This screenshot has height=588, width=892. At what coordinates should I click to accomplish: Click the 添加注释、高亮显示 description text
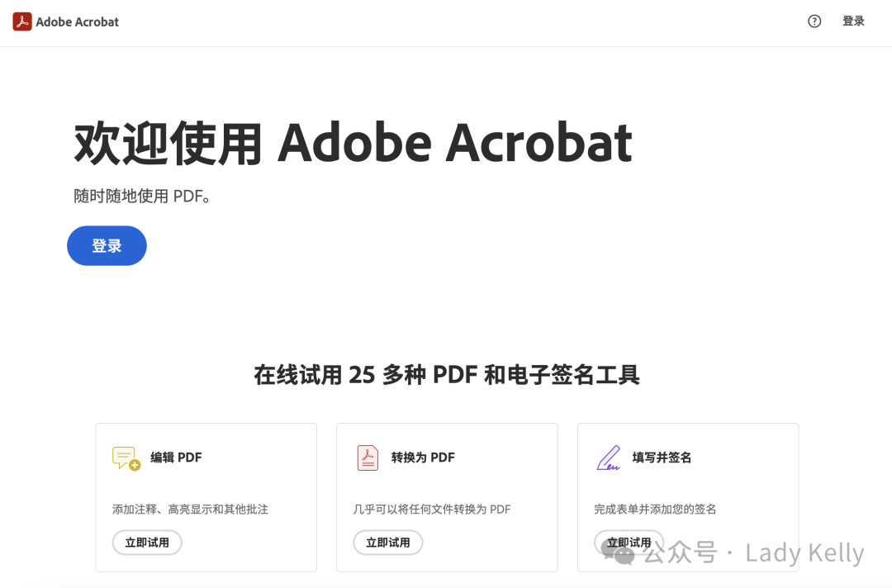pyautogui.click(x=190, y=509)
